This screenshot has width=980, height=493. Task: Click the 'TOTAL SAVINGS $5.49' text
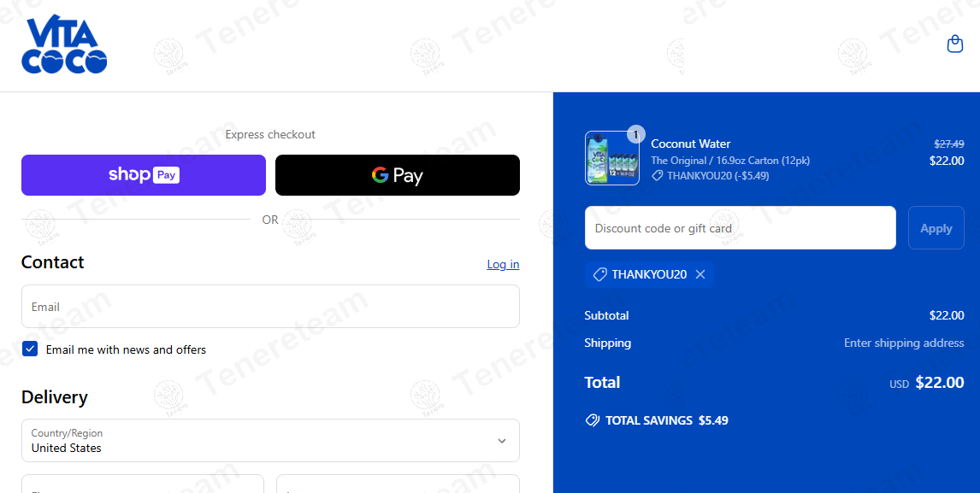pyautogui.click(x=667, y=420)
